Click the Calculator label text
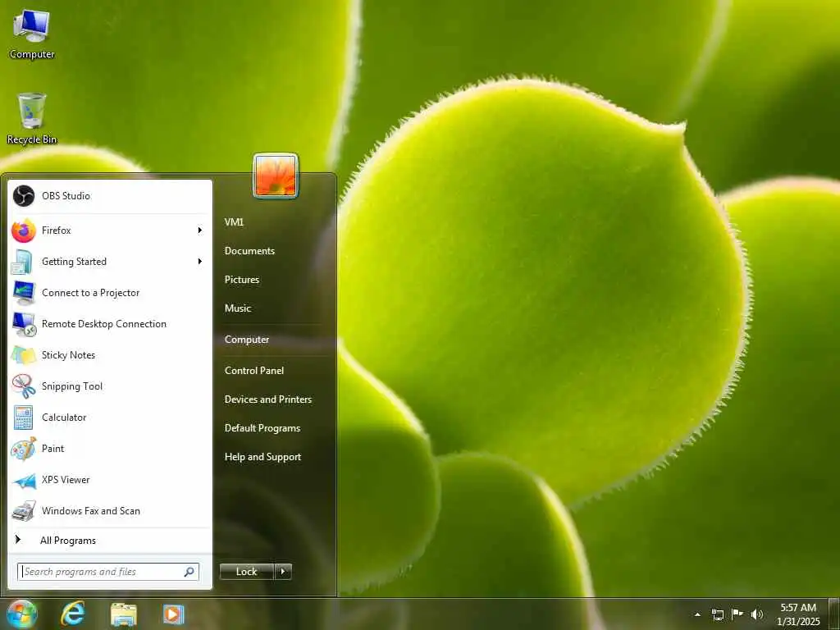 tap(64, 418)
